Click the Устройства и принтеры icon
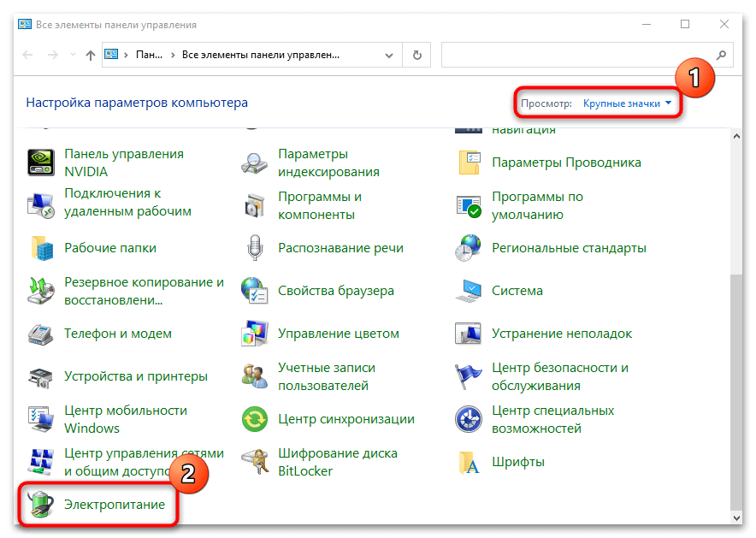The image size is (756, 538). 41,376
